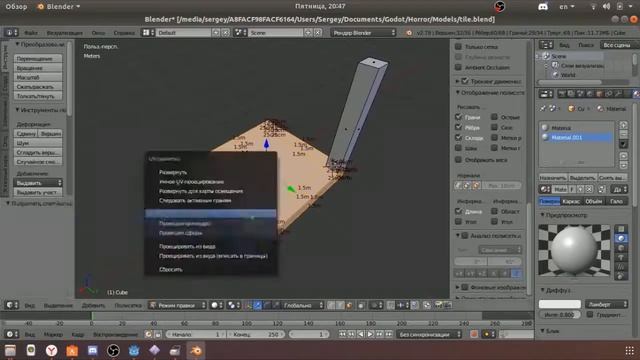The width and height of the screenshot is (640, 360).
Task: Toggle the Длина edge info checkbox
Action: [x=458, y=211]
